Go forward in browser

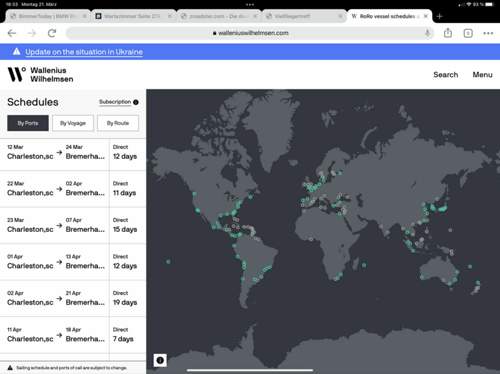coord(32,33)
